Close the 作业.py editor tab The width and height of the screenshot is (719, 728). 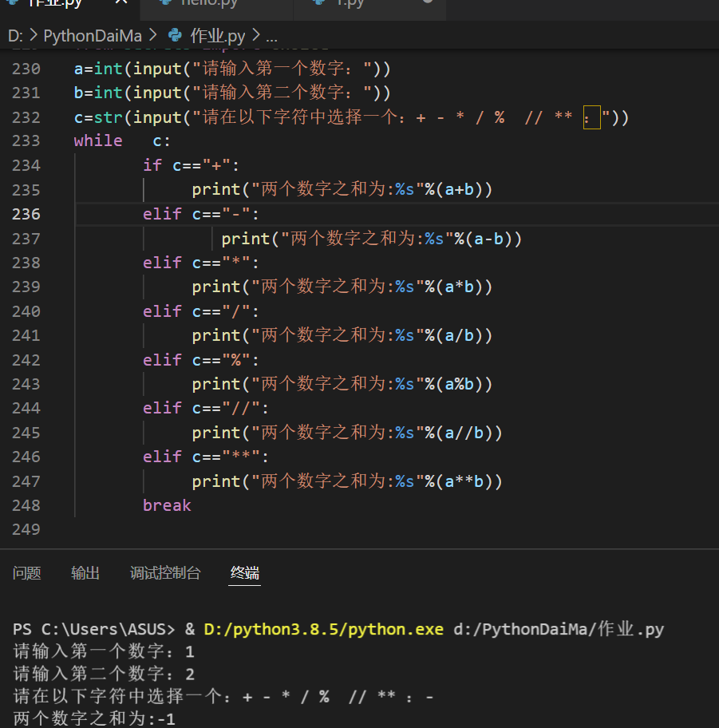click(121, 2)
